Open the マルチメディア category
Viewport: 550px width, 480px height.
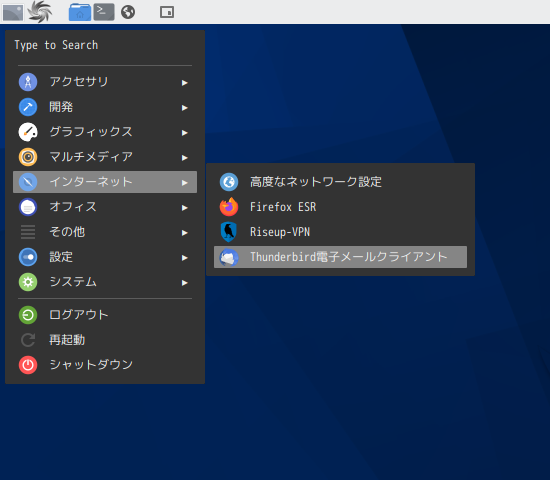pyautogui.click(x=105, y=157)
